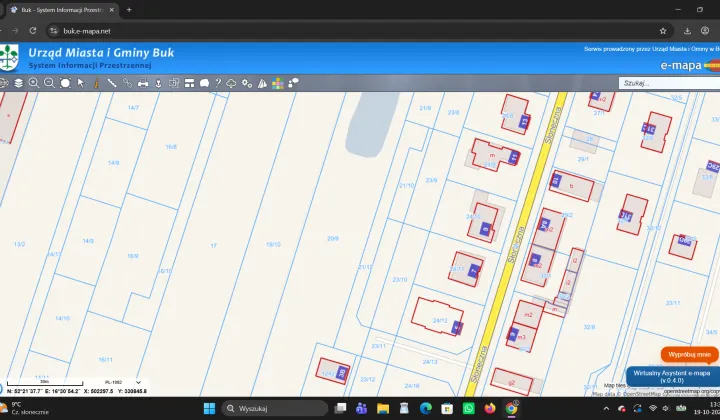Screen dimensions: 720x420
Task: Open the help question mark icon
Action: click(218, 83)
